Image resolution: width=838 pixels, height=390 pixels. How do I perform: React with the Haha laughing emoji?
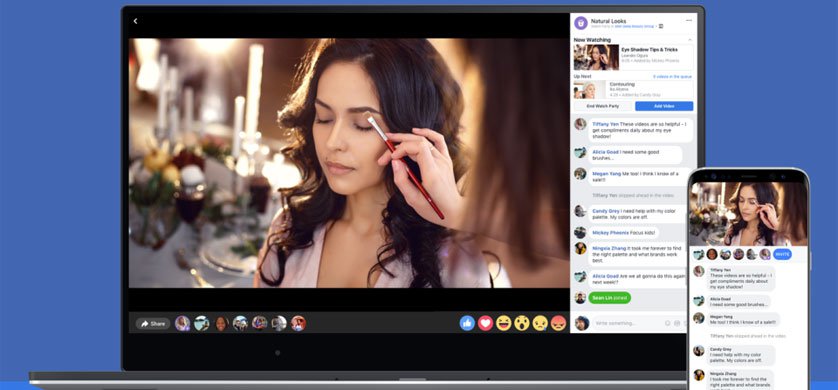[503, 323]
